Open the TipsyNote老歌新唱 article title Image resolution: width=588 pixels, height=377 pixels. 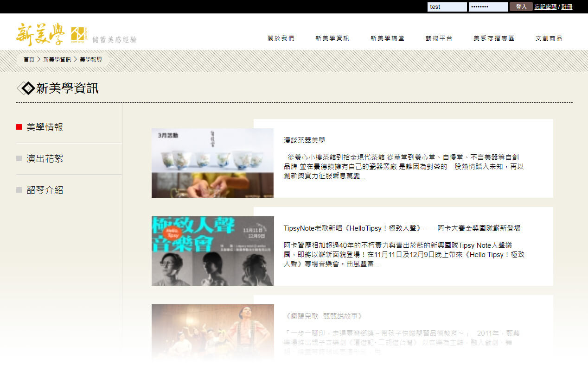pyautogui.click(x=402, y=228)
